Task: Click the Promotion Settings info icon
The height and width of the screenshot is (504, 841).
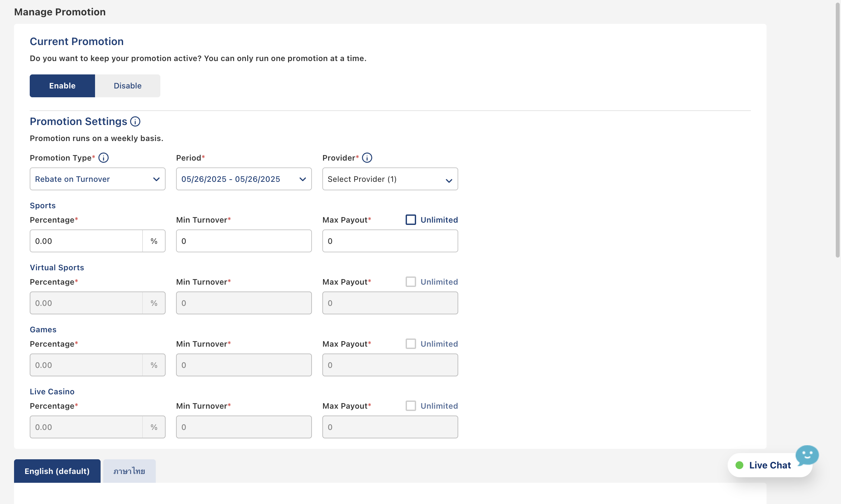Action: tap(135, 121)
